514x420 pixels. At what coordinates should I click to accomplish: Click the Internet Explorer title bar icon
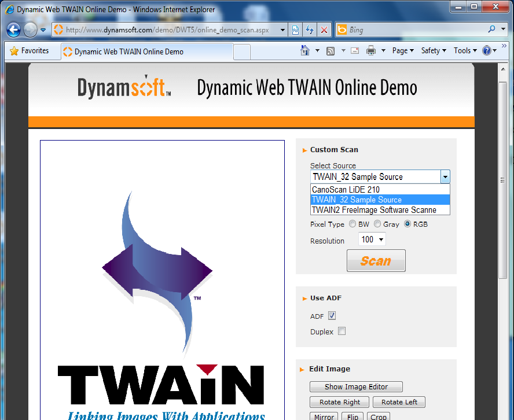pos(10,9)
